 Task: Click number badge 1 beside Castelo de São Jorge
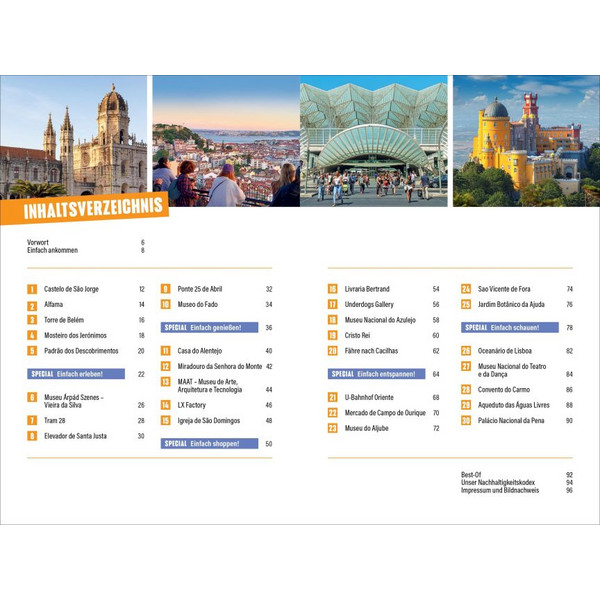[x=32, y=289]
